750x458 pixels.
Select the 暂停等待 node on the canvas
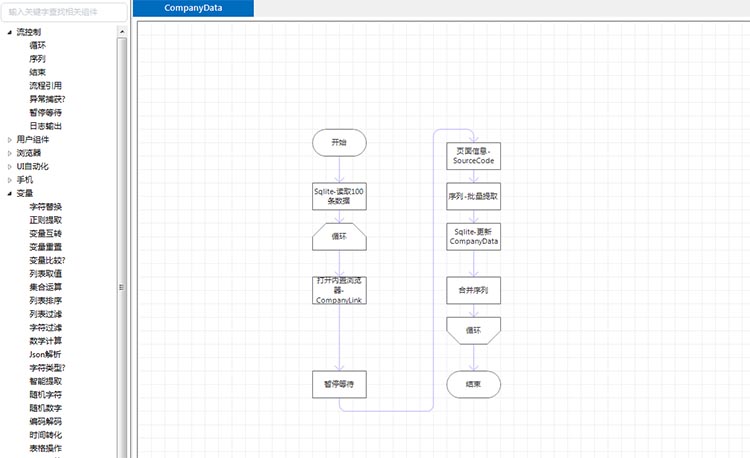(339, 384)
